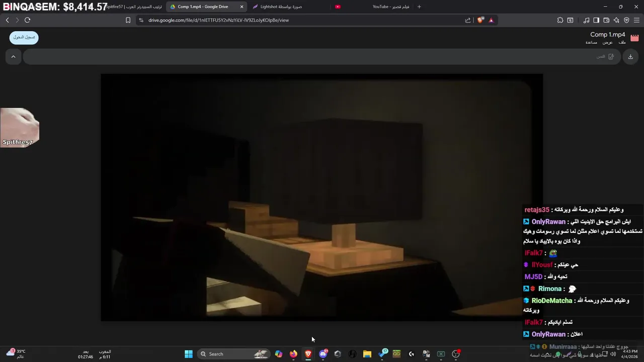Bookmark this page
Screen dimensions: 644x362
click(128, 20)
